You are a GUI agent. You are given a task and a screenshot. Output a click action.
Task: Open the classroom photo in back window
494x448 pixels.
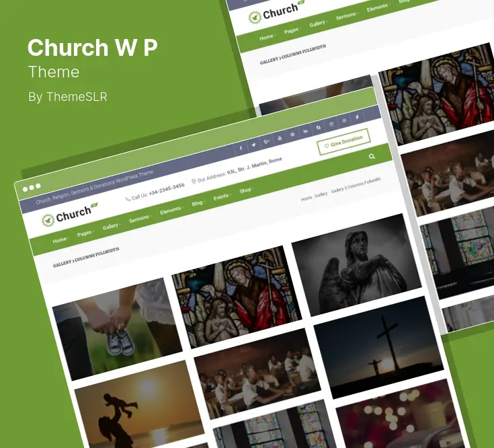449,174
